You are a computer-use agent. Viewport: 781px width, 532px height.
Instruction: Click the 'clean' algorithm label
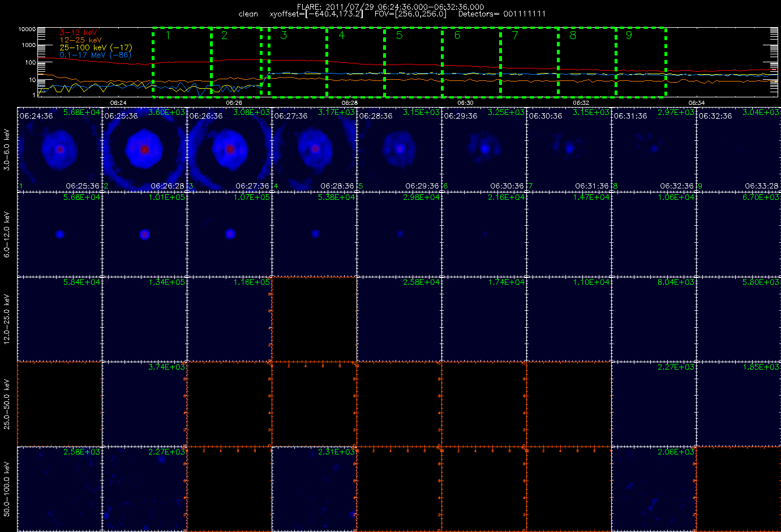(x=248, y=14)
